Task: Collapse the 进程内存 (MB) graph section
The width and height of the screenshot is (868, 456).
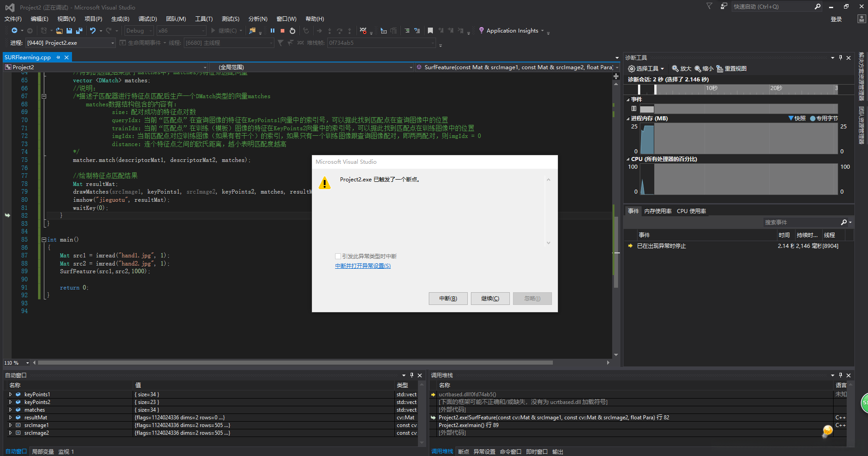Action: [x=628, y=119]
